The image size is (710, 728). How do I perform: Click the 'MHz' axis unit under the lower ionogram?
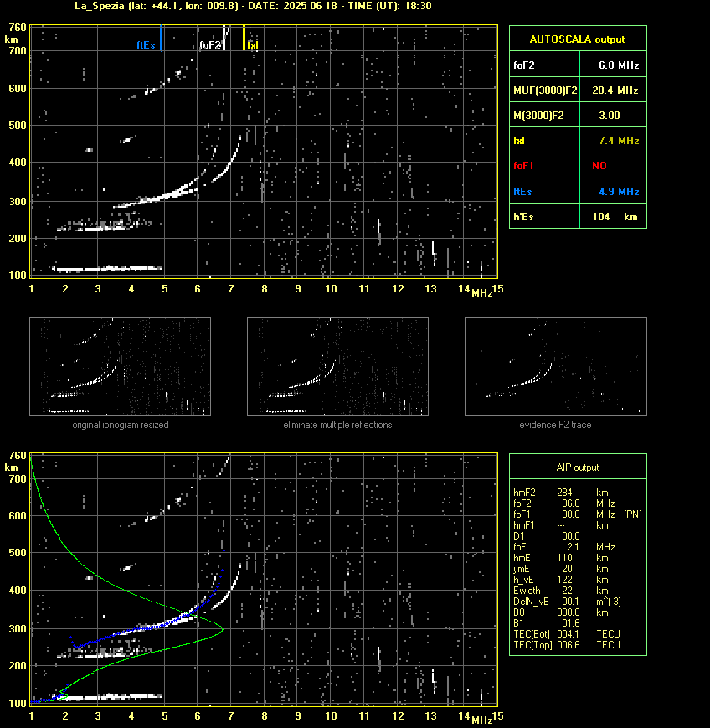coord(482,720)
